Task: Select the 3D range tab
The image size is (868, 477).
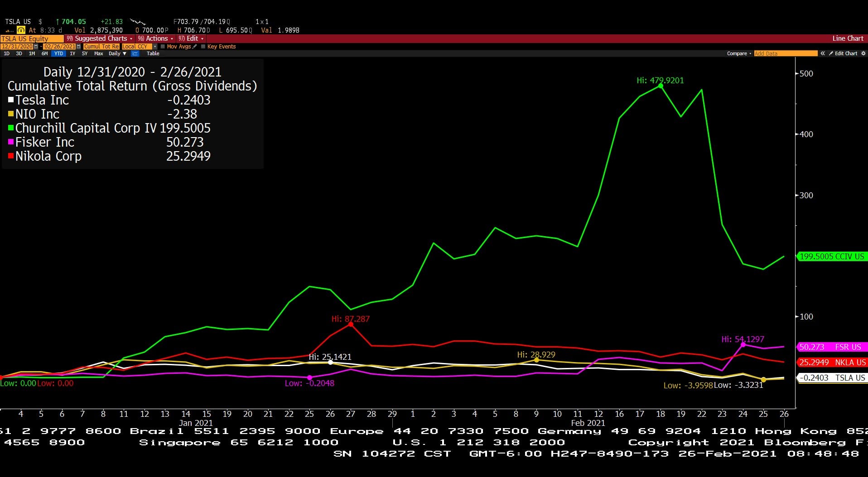Action: point(19,53)
